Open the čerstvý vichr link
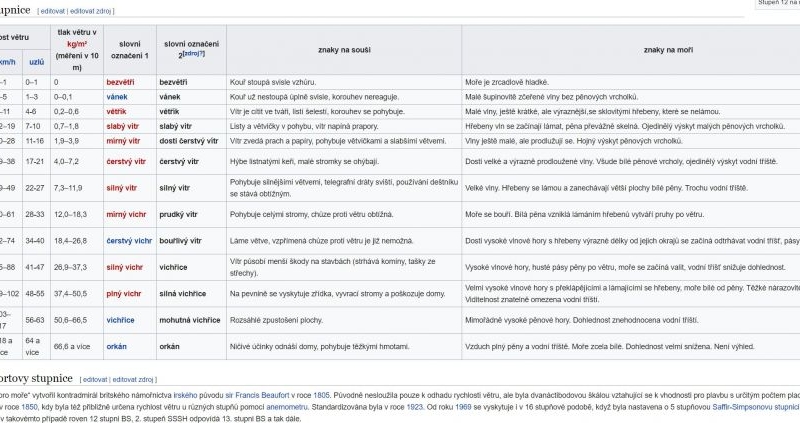The image size is (800, 423). click(x=129, y=241)
